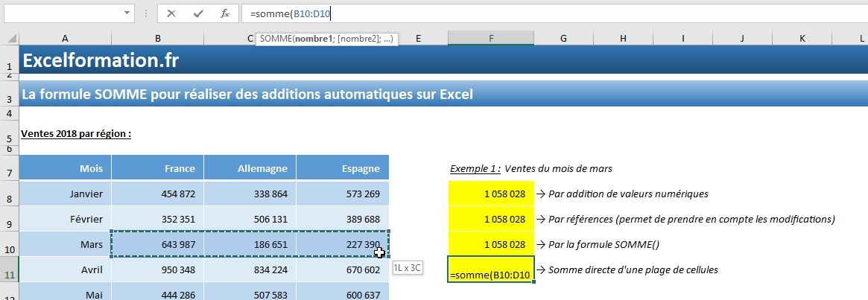Click France Janvier value 454 872
The image size is (868, 300).
[x=158, y=194]
